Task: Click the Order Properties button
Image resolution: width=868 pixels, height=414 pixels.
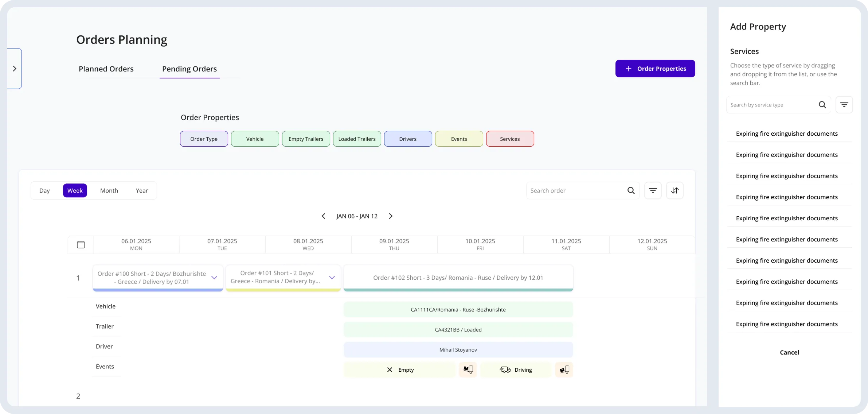Action: click(655, 69)
